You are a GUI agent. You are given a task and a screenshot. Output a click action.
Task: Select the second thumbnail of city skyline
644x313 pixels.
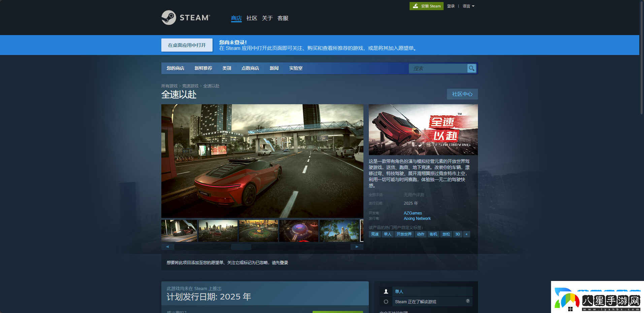[x=218, y=231]
